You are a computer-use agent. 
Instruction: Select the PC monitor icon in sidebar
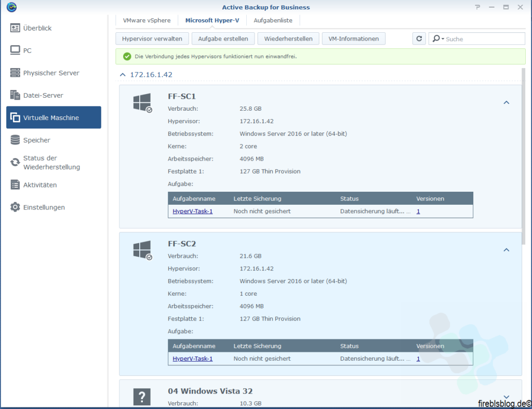click(15, 50)
